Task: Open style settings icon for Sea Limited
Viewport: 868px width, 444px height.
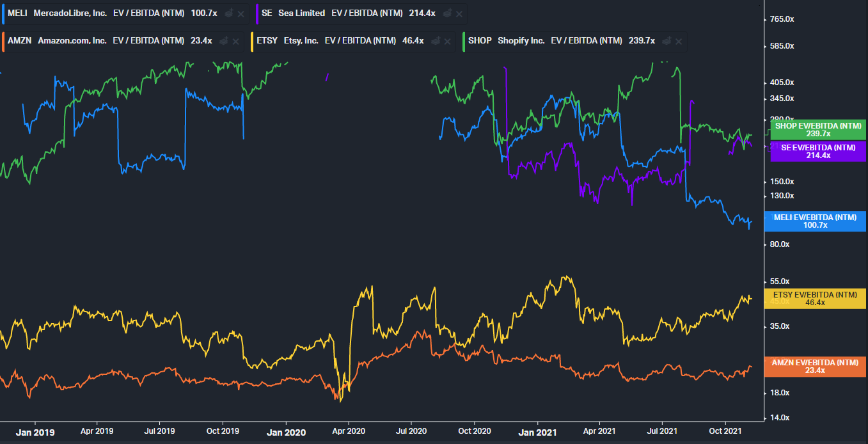Action: 446,13
